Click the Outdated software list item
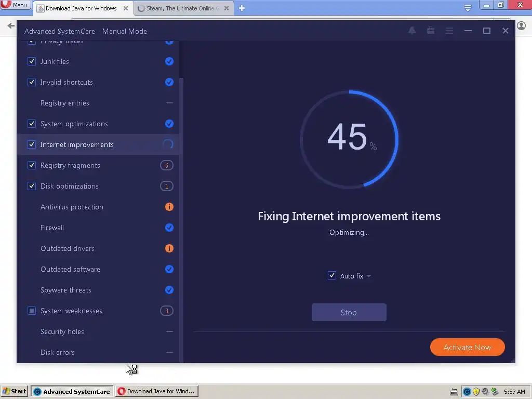 (x=98, y=269)
